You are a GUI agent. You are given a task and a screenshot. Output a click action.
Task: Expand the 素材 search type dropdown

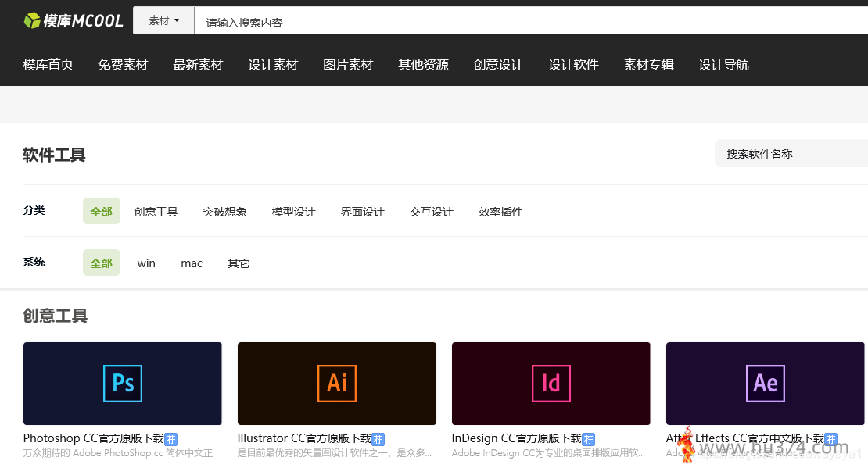[164, 20]
